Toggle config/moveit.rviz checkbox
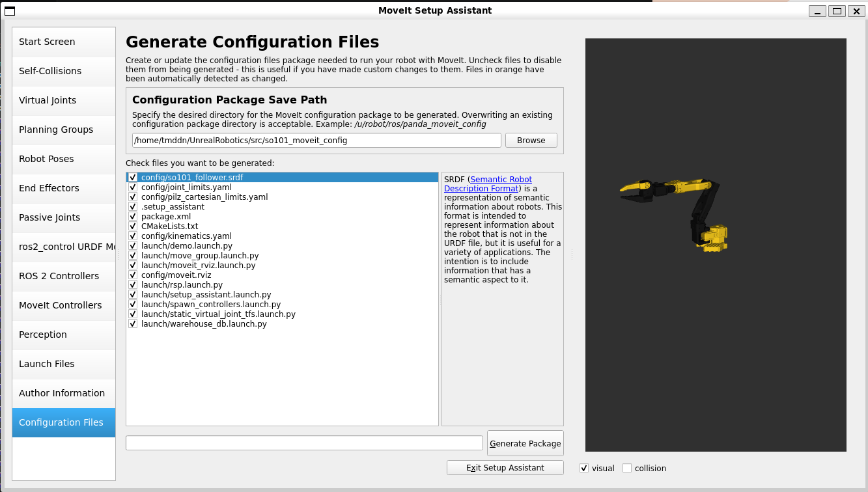 [133, 275]
